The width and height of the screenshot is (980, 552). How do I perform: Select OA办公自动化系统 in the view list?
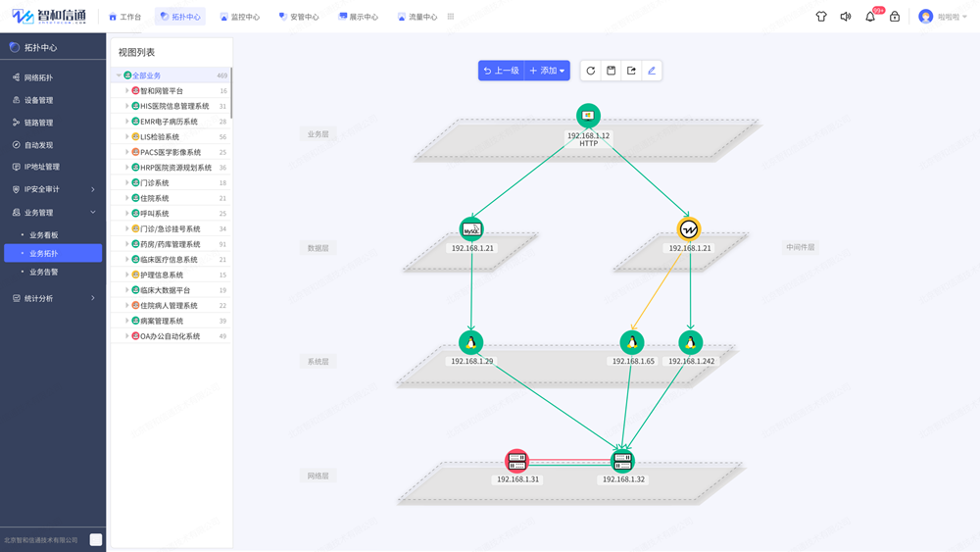[170, 336]
